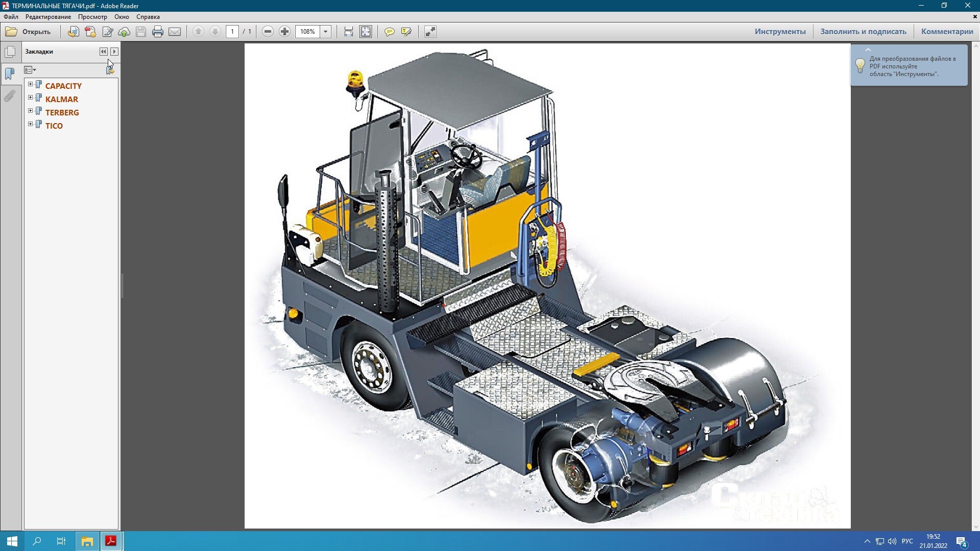This screenshot has height=551, width=980.
Task: Click the Fit one full page icon
Action: [366, 32]
